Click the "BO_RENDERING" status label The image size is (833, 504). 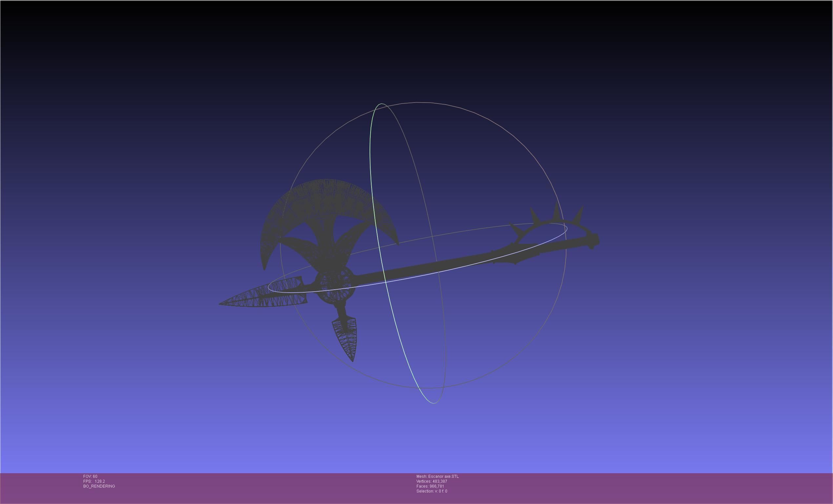point(99,486)
